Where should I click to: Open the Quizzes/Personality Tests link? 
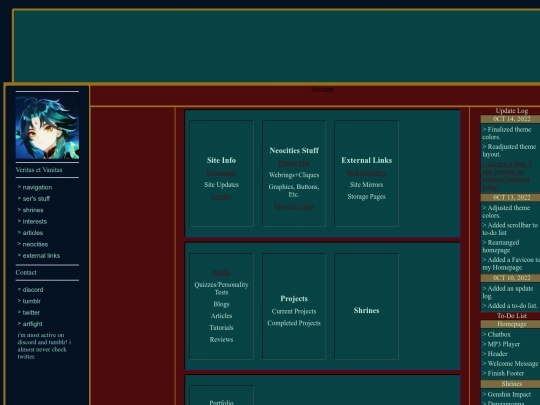click(x=221, y=288)
